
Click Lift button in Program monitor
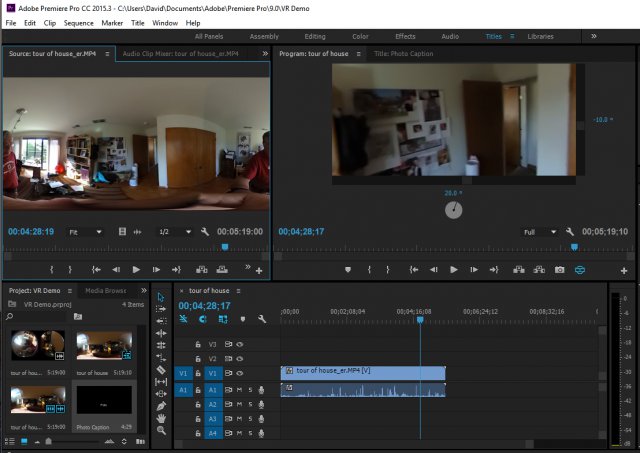point(519,270)
